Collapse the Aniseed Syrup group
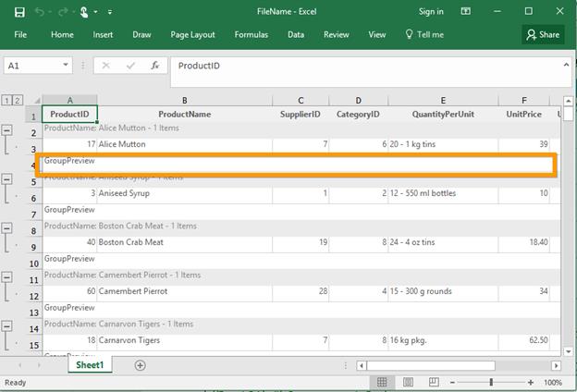Image resolution: width=577 pixels, height=392 pixels. 7,179
